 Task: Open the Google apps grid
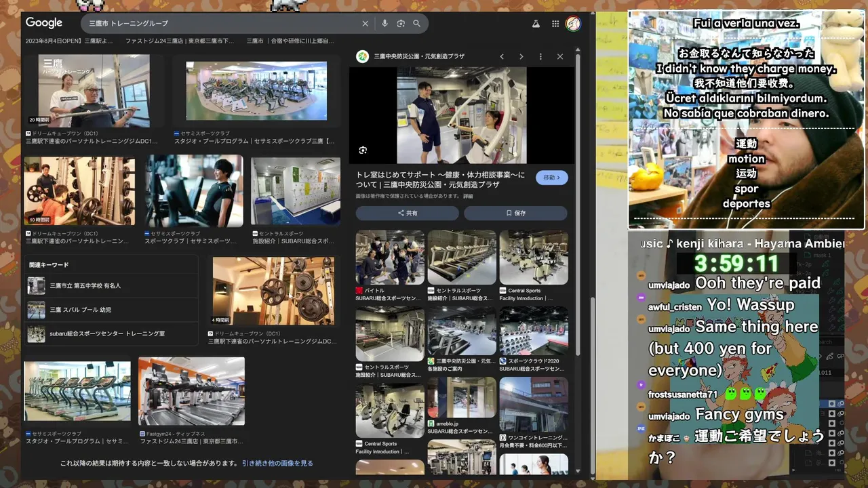(555, 24)
